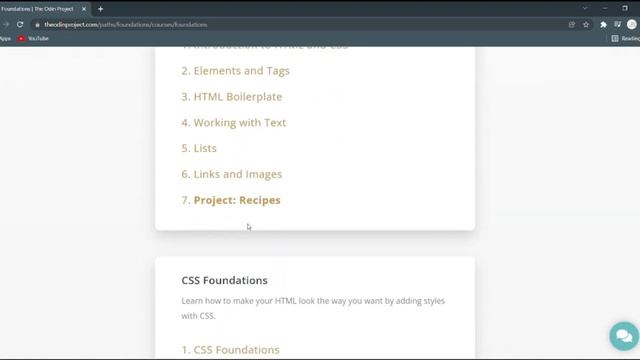Close the Foundations | The Odin Project tab
This screenshot has width=640, height=360.
point(84,9)
